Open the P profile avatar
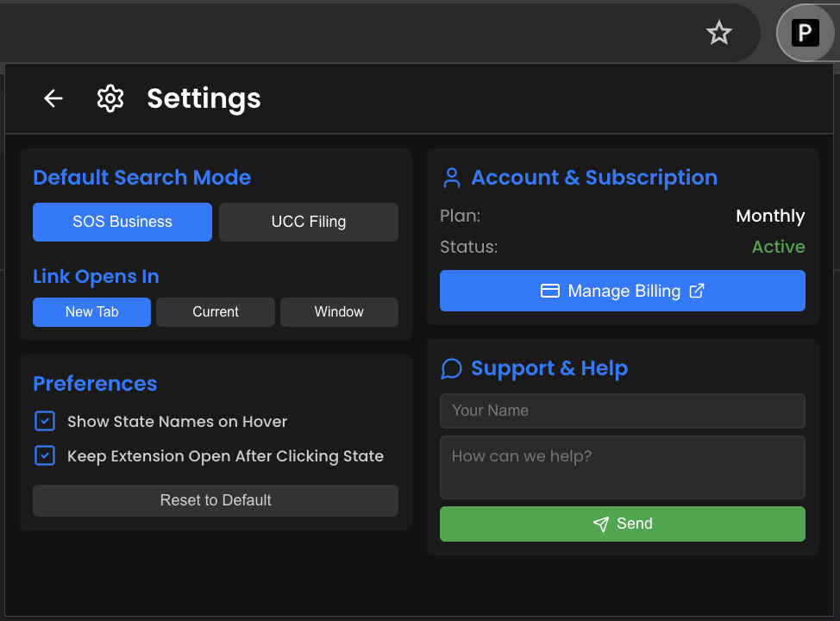This screenshot has width=840, height=621. click(x=805, y=33)
